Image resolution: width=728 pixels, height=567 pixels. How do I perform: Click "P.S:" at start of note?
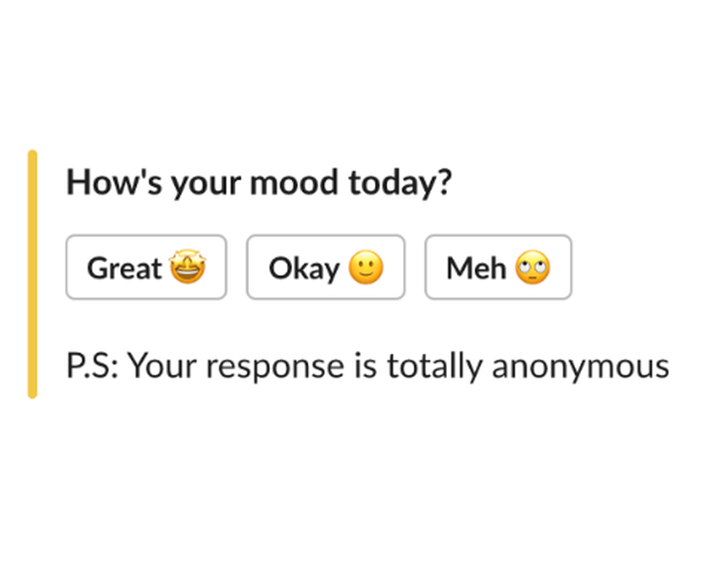tap(92, 366)
